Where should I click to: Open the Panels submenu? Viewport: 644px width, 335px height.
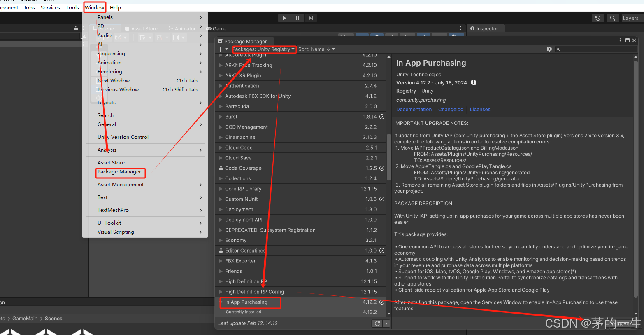145,17
